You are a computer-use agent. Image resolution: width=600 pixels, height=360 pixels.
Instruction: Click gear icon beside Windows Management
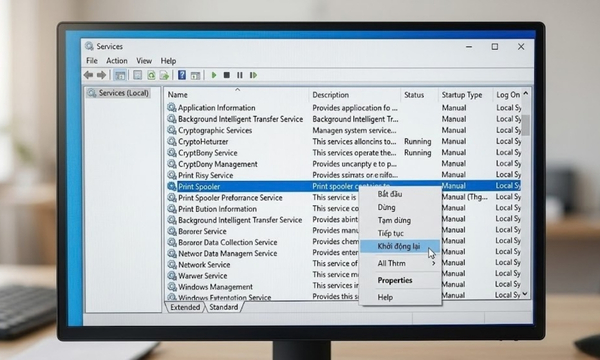click(172, 287)
